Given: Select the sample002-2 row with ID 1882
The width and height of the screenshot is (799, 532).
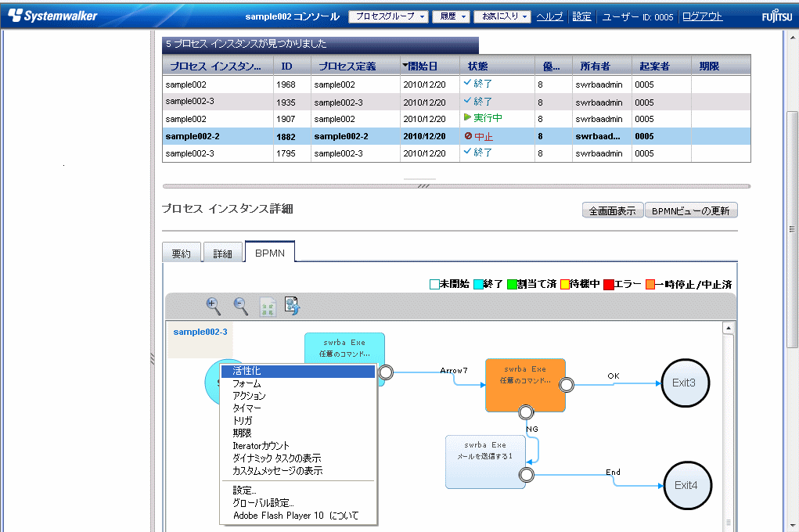Looking at the screenshot, I should pos(456,137).
